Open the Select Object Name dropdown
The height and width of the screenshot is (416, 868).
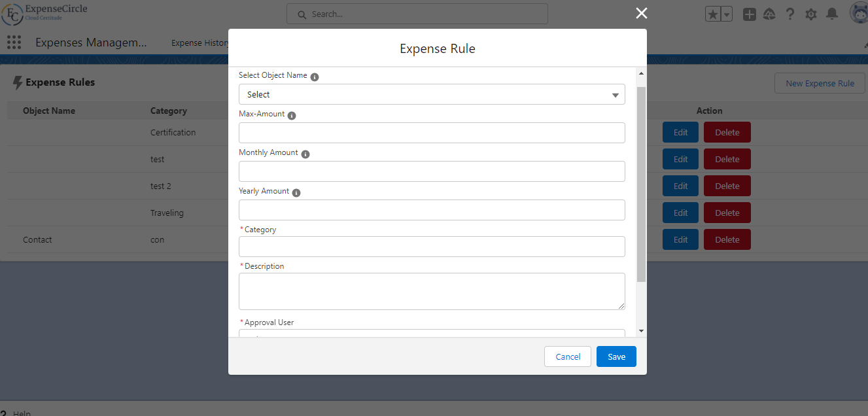tap(432, 94)
